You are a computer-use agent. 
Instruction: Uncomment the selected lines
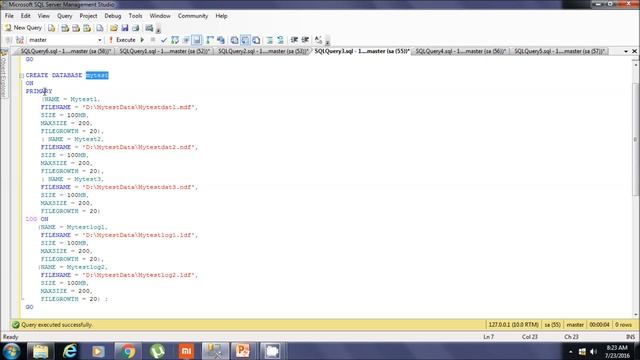[x=280, y=40]
